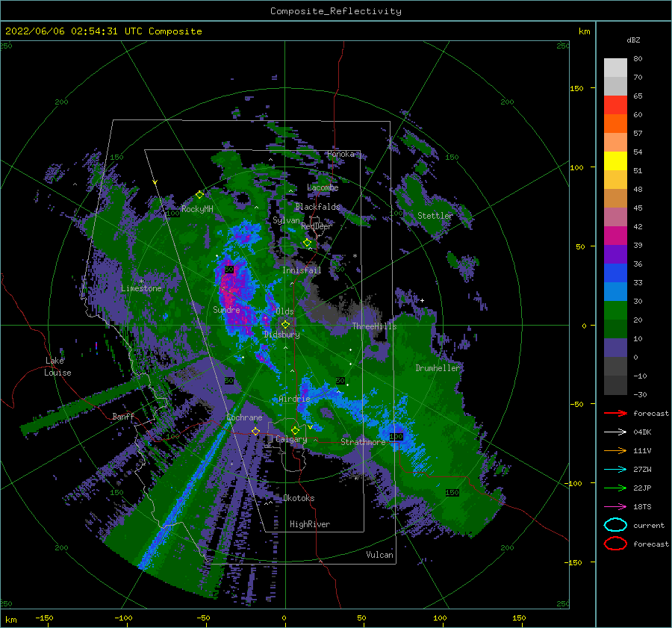
Task: Click the 2022/06/06 02:54:31 UTC timestamp
Action: (x=103, y=31)
